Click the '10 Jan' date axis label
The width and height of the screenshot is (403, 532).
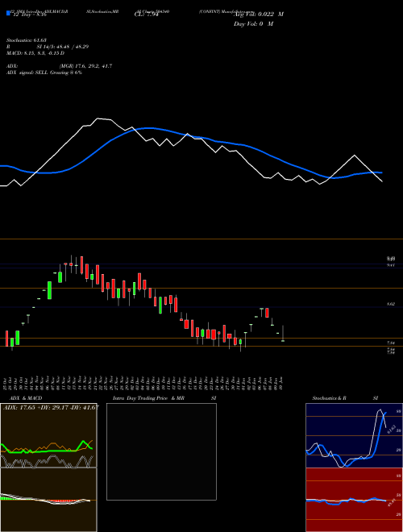click(281, 382)
